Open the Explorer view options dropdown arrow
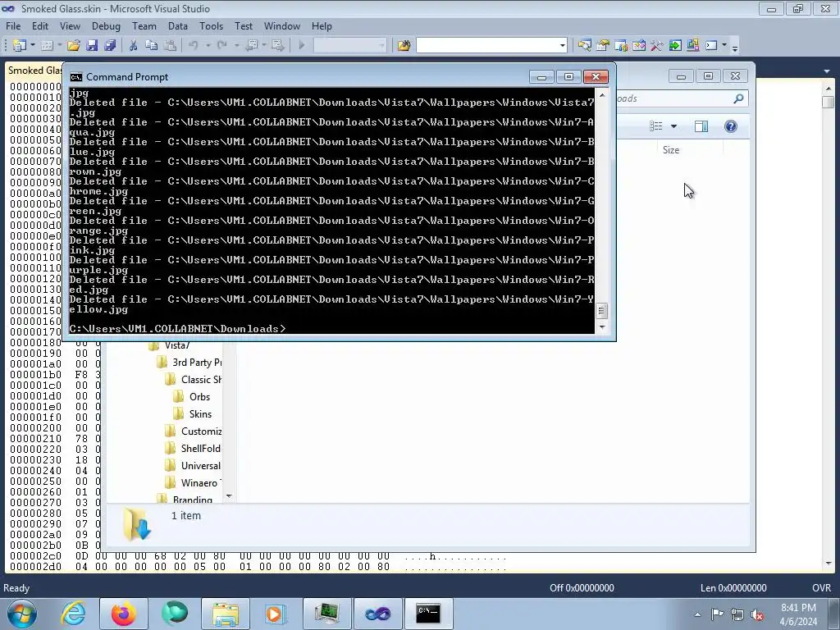The image size is (840, 630). (x=674, y=126)
